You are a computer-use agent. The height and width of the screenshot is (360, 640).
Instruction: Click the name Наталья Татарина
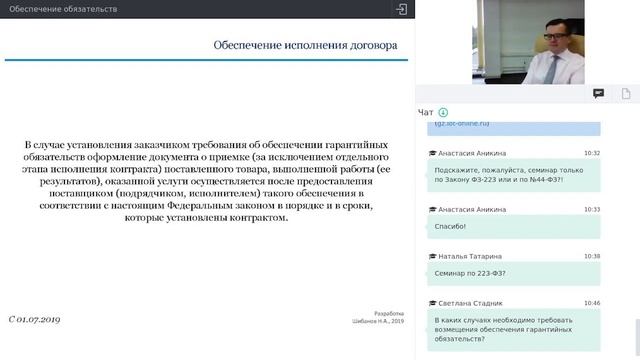[470, 256]
